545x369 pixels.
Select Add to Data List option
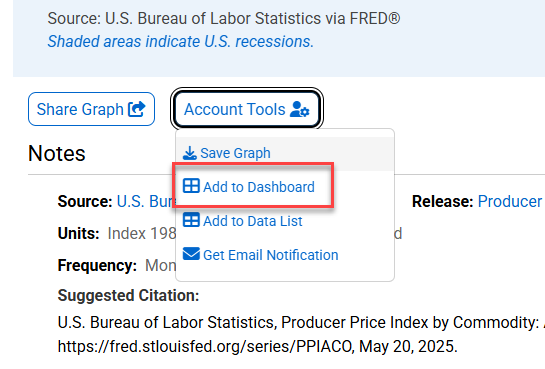[x=285, y=221]
